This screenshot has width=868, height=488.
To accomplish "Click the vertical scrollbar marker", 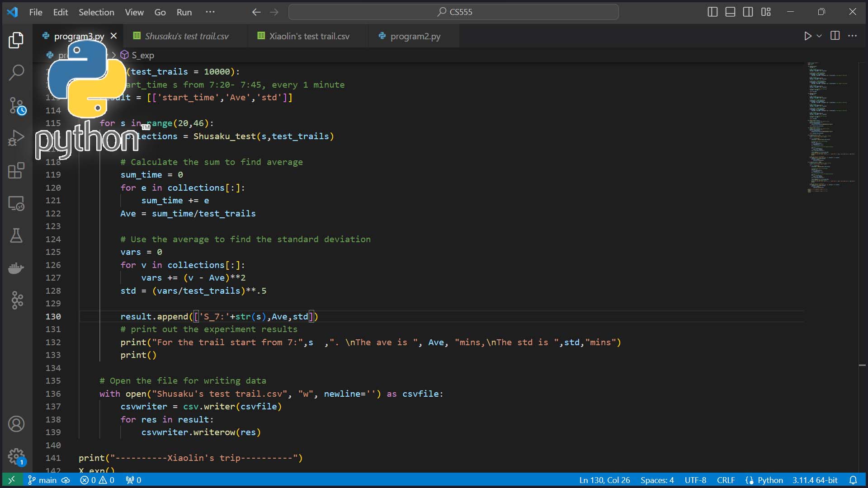I will [x=862, y=365].
